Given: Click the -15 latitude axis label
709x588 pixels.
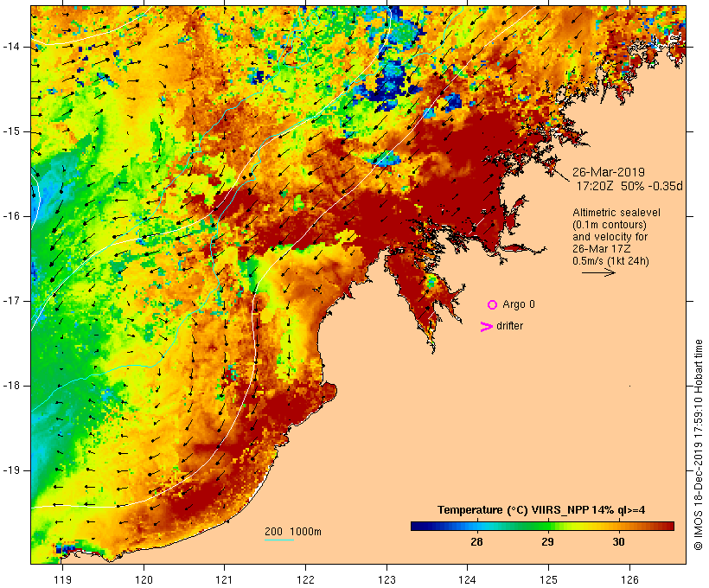Looking at the screenshot, I should click(x=11, y=131).
